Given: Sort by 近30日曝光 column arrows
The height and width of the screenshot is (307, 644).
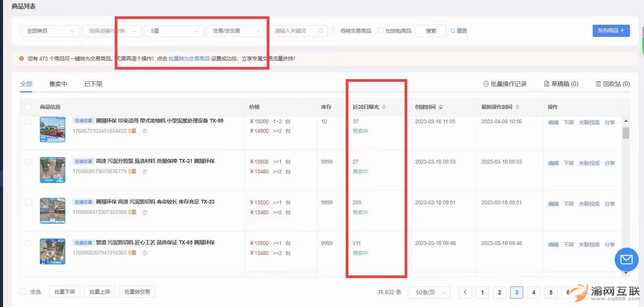Looking at the screenshot, I should 384,107.
